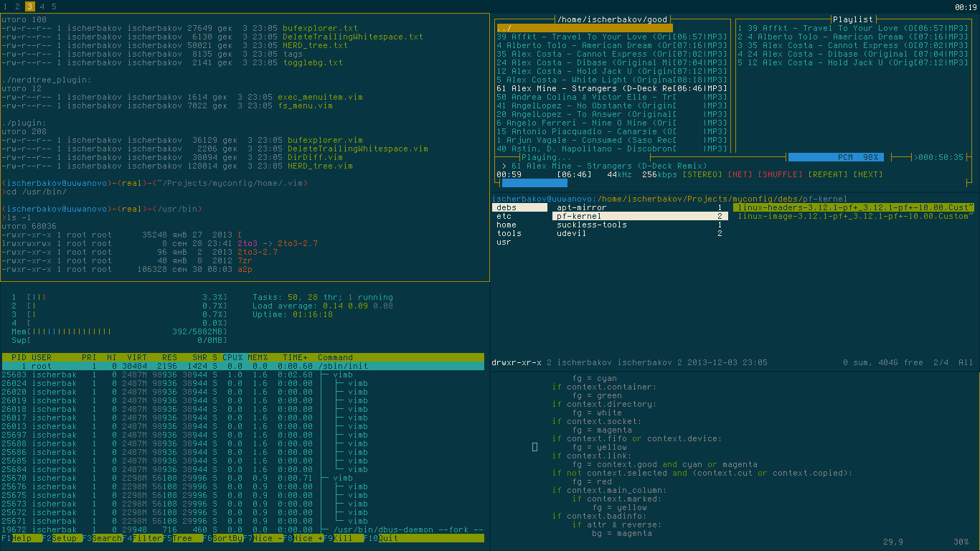Toggle the SHUFFLE option in the music player
The image size is (980, 551).
coord(779,174)
